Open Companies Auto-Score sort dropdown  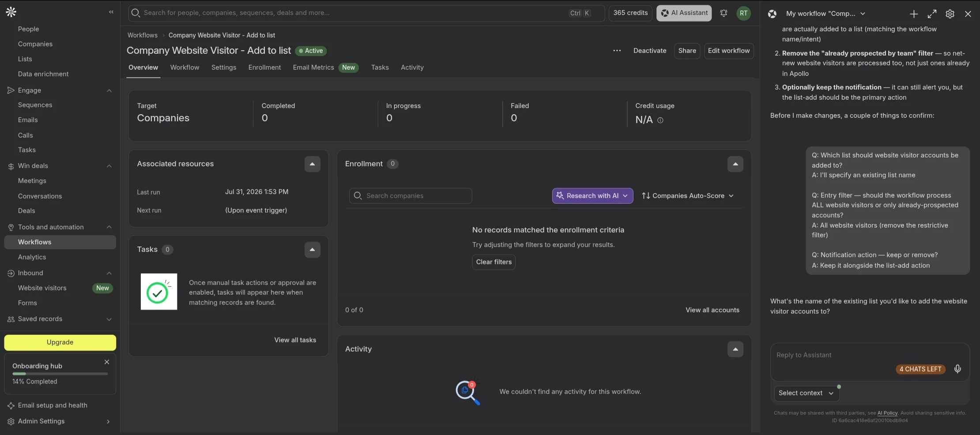point(688,196)
